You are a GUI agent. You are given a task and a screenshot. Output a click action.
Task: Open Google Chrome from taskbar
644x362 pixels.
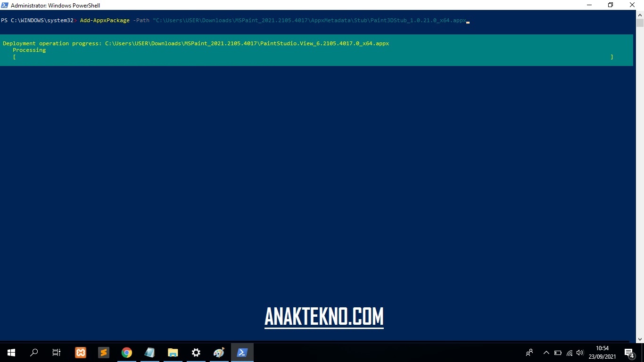126,353
